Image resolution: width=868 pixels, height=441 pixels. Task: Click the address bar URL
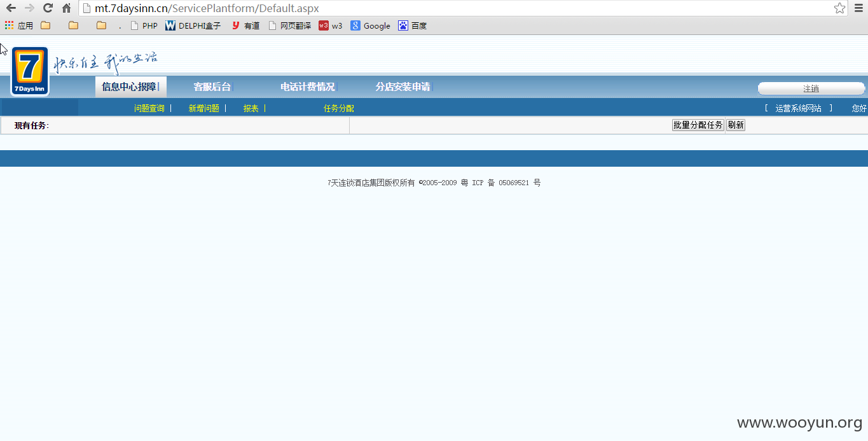pyautogui.click(x=207, y=8)
